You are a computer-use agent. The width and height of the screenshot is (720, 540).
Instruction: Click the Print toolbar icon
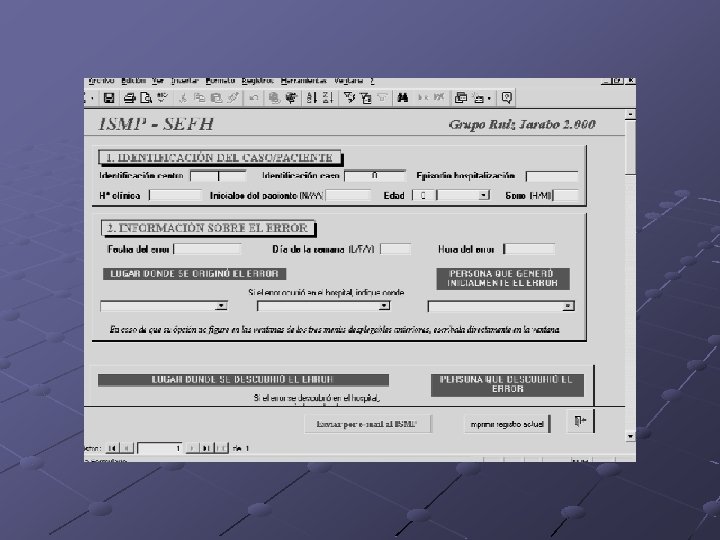130,98
